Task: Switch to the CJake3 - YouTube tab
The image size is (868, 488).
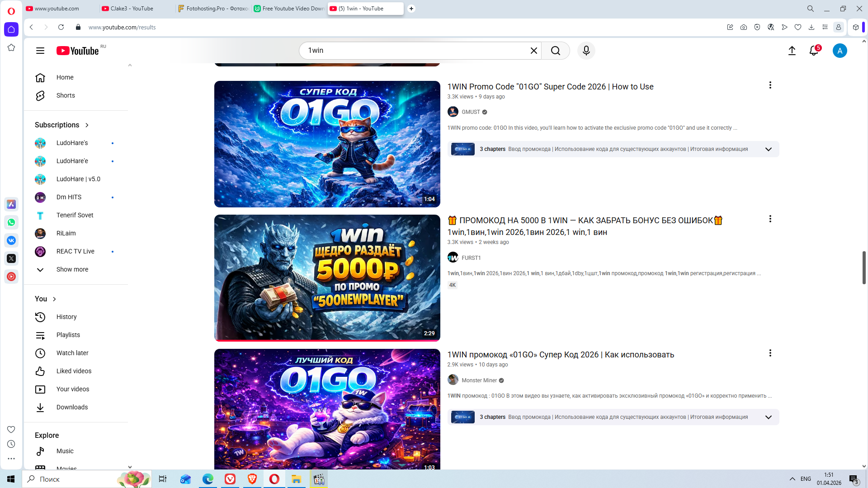Action: pos(132,9)
